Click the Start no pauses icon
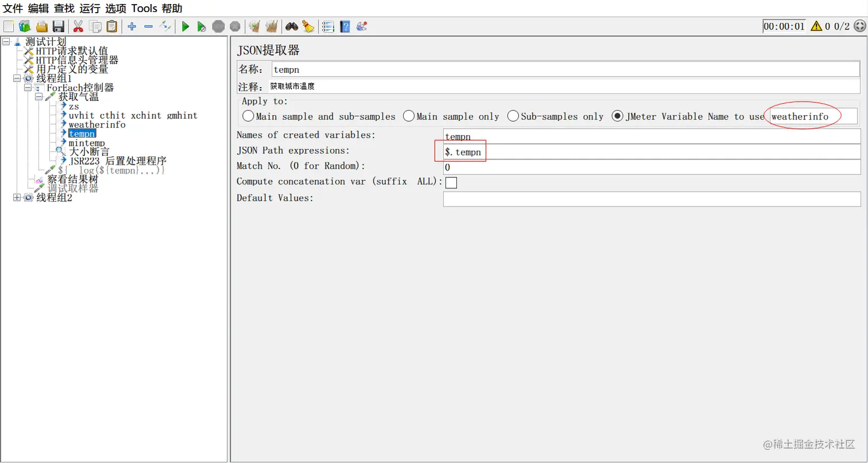Screen dimensions: 868x463 201,26
